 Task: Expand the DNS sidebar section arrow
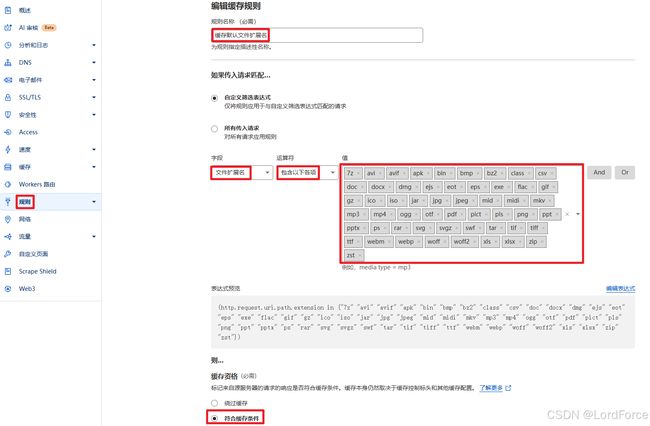pos(94,62)
